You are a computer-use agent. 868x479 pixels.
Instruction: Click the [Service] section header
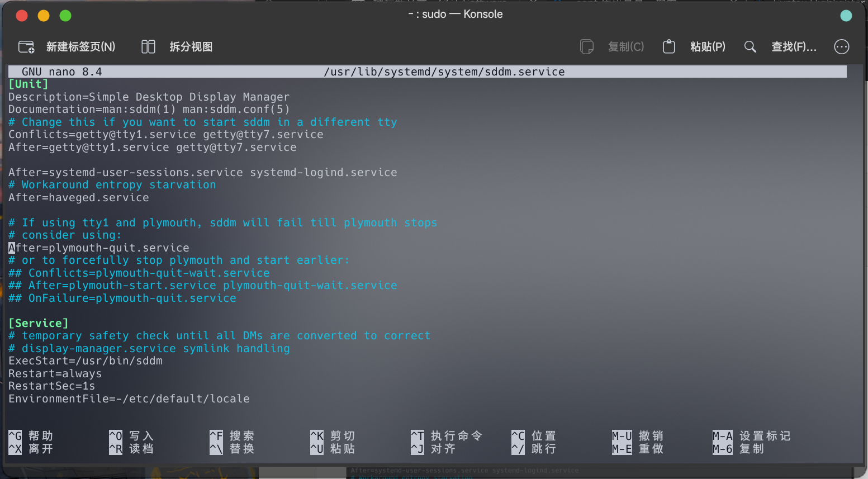39,323
